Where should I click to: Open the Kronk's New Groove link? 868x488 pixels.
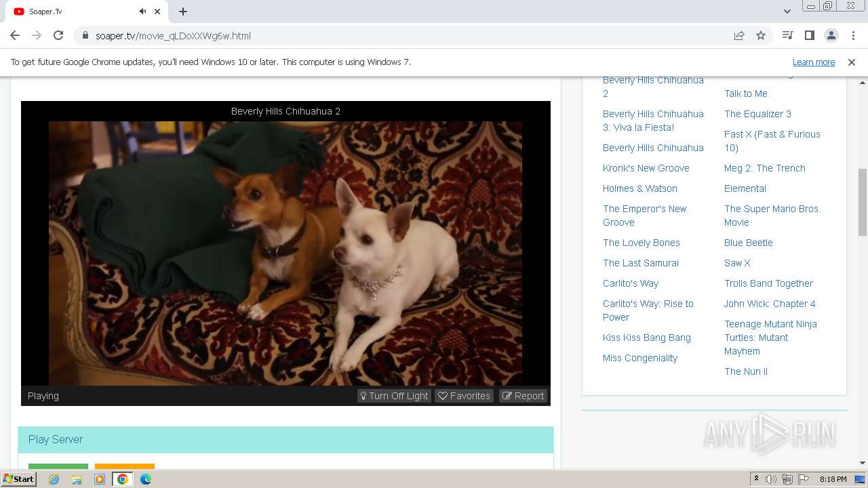[646, 168]
